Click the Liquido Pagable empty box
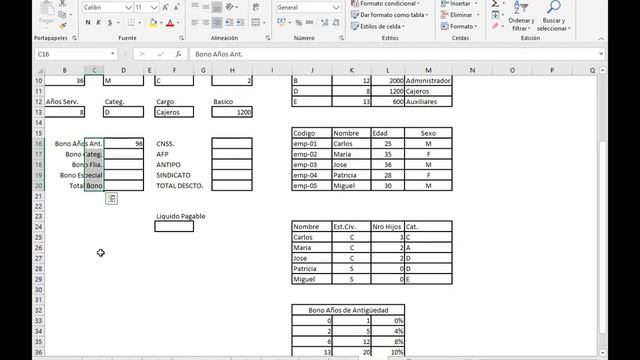Image resolution: width=640 pixels, height=360 pixels. [174, 227]
